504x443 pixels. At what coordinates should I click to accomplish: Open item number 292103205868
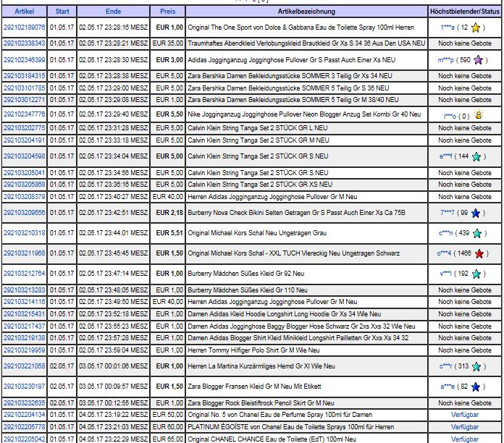point(25,185)
